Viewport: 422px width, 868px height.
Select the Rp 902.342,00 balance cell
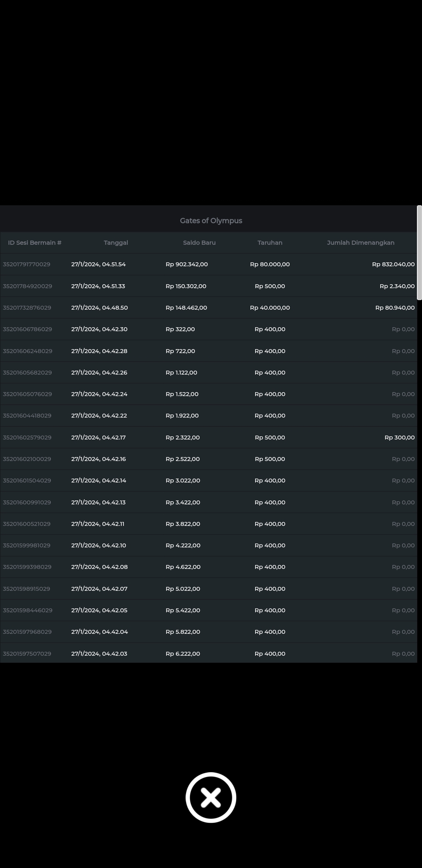pyautogui.click(x=187, y=264)
